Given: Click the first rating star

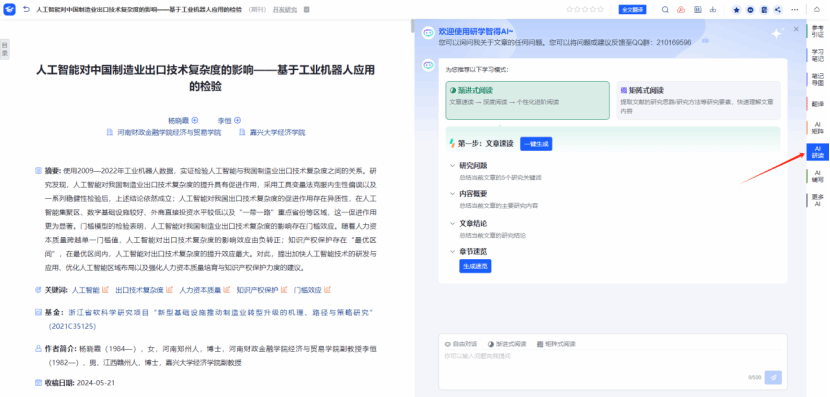Looking at the screenshot, I should coord(569,9).
